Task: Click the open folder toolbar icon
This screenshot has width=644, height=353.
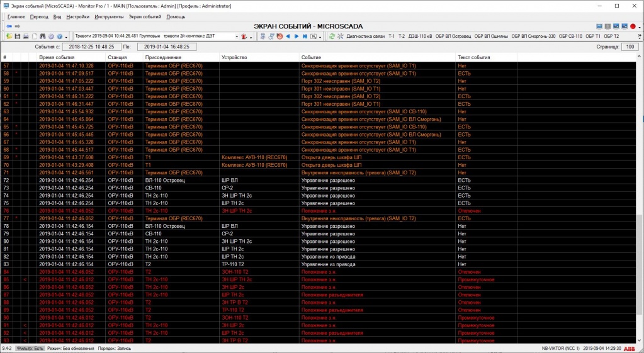Action: [9, 36]
